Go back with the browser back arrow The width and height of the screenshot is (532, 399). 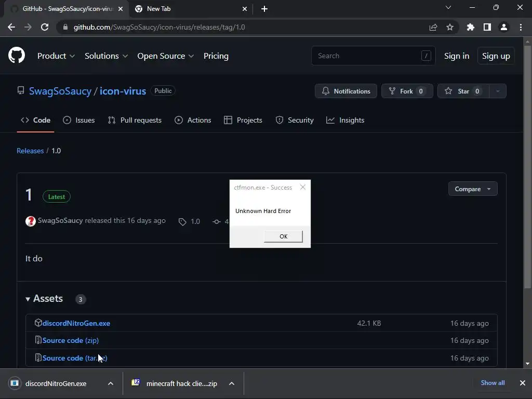pyautogui.click(x=11, y=27)
